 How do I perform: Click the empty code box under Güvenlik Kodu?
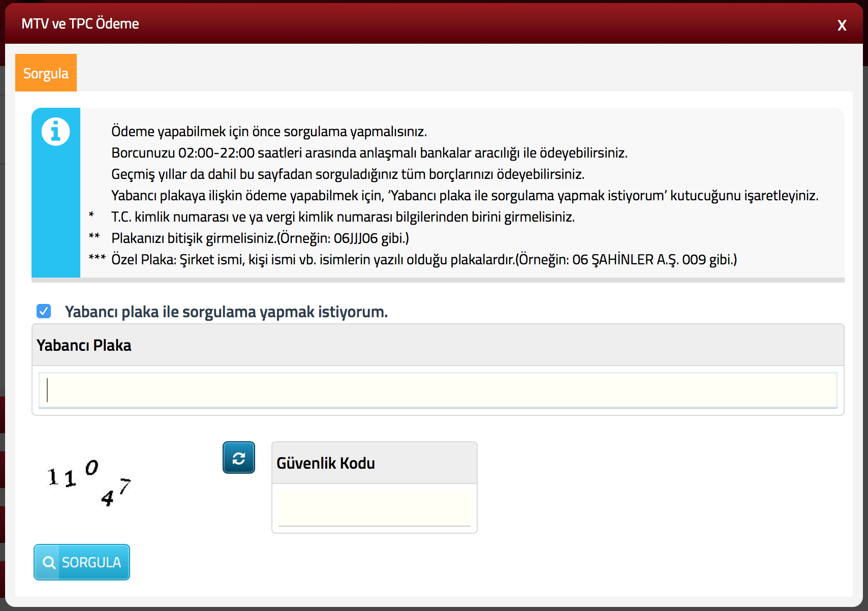(x=374, y=507)
